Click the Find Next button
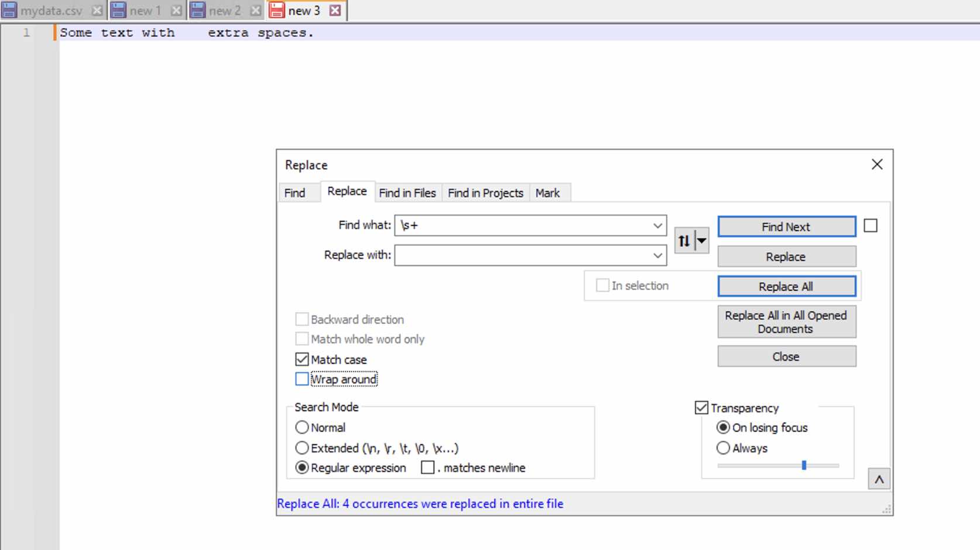 click(x=786, y=226)
